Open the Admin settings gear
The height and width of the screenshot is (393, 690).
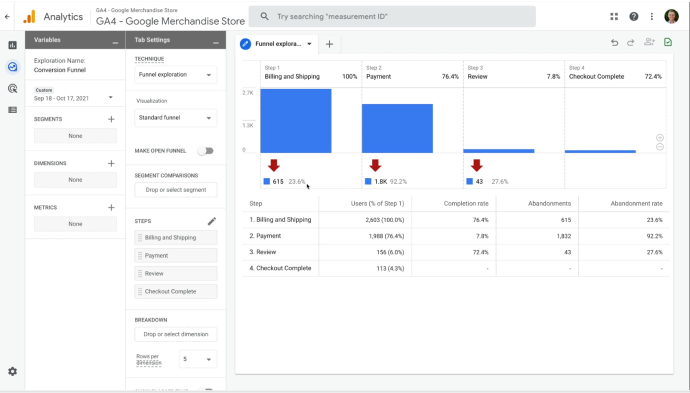pos(12,371)
